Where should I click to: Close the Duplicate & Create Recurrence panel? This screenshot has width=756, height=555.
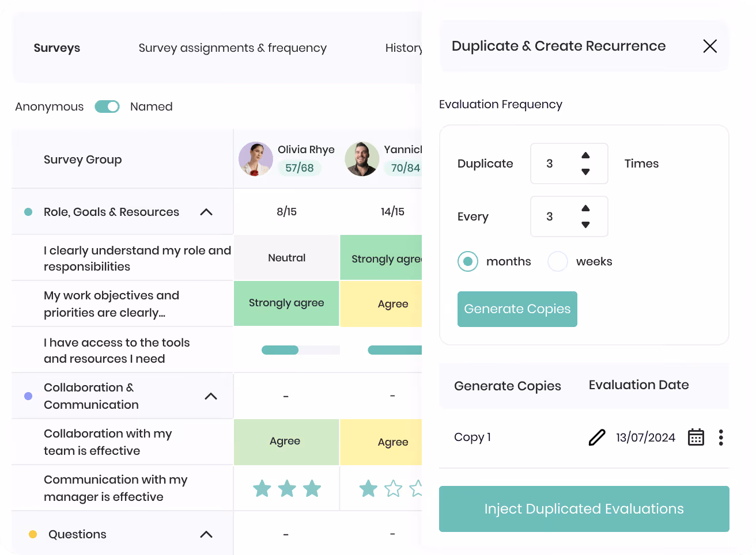pos(710,46)
